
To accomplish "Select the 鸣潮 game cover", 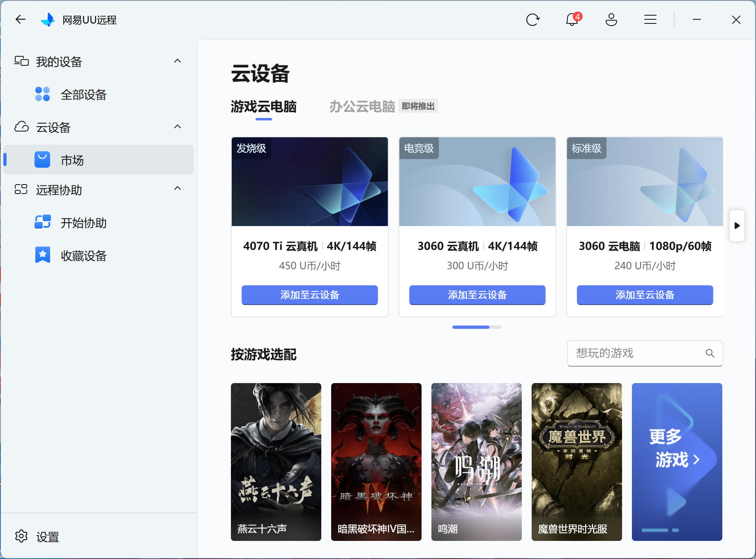I will (x=477, y=462).
